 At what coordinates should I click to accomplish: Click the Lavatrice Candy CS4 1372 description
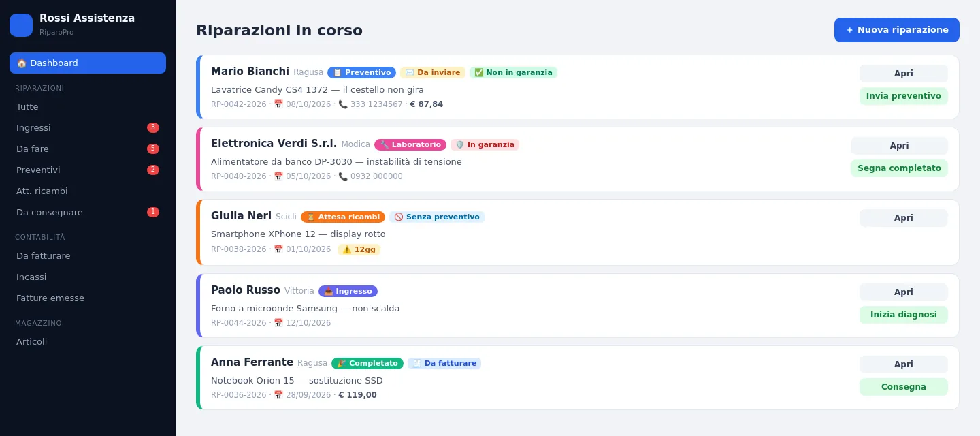[x=317, y=90]
